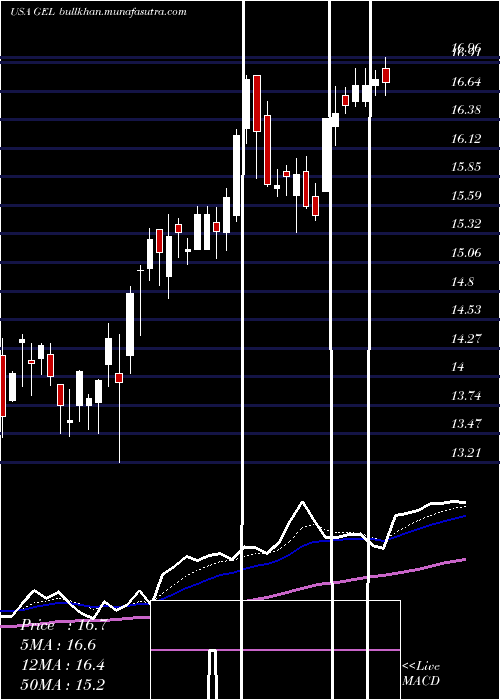
Task: Click the 15.59 price axis label
Action: [x=466, y=196]
